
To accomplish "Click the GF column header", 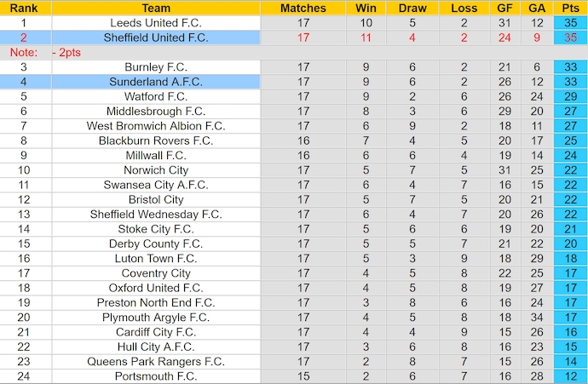I will [x=504, y=8].
